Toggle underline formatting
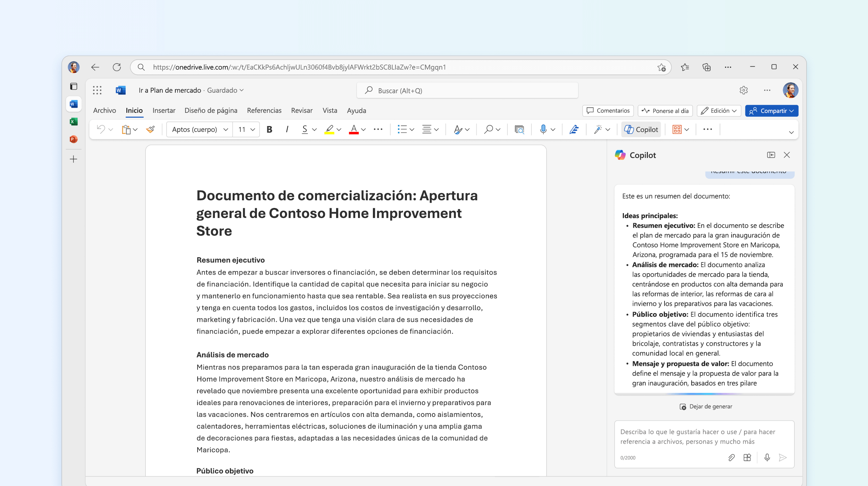 click(x=304, y=129)
